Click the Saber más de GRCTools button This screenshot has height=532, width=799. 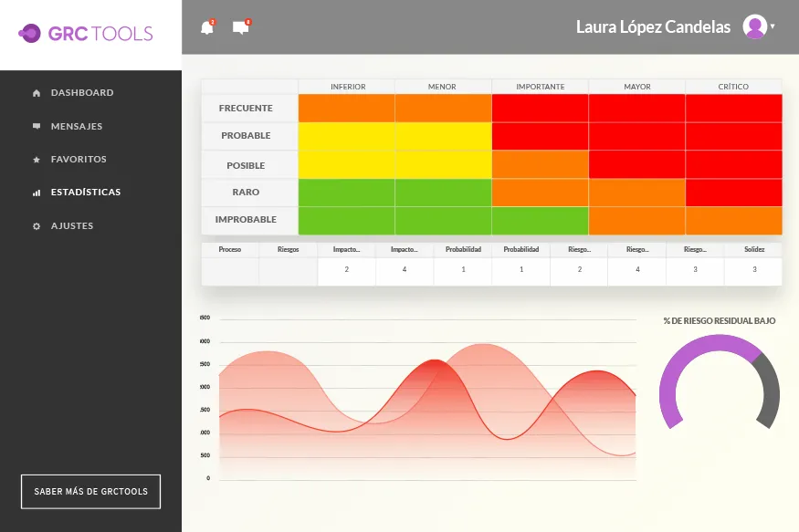tap(90, 491)
